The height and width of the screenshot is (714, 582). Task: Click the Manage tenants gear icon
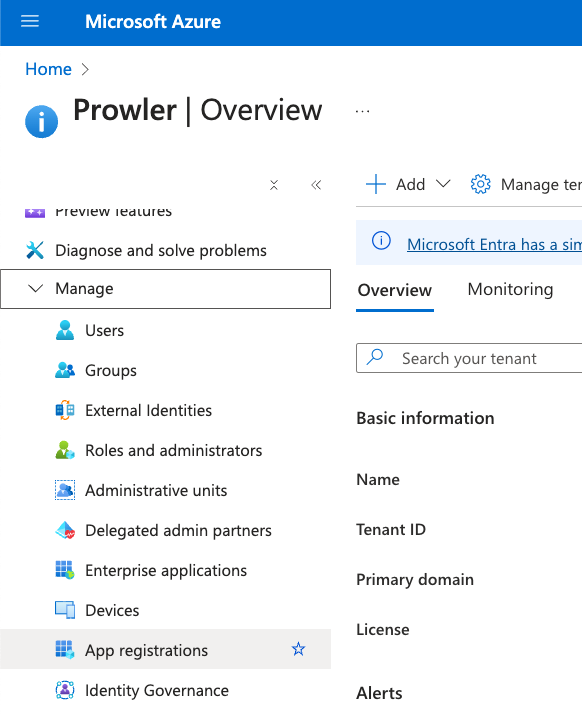480,184
